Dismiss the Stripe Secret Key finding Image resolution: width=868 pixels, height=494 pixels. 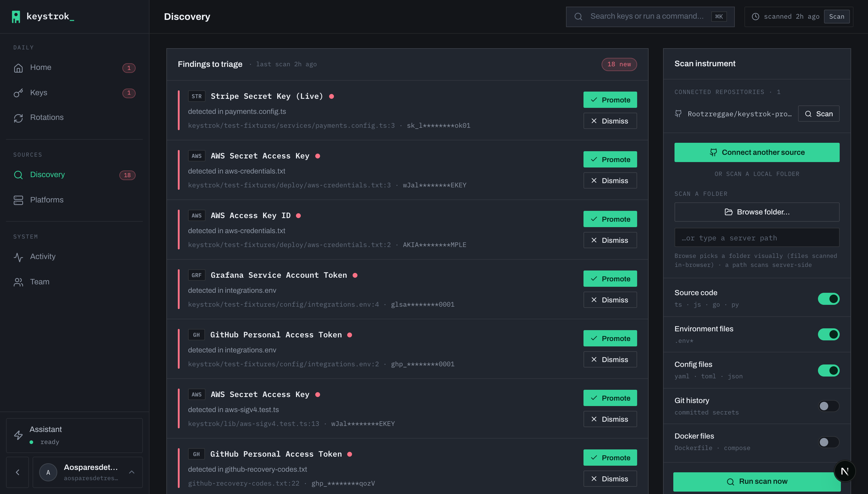(x=610, y=121)
